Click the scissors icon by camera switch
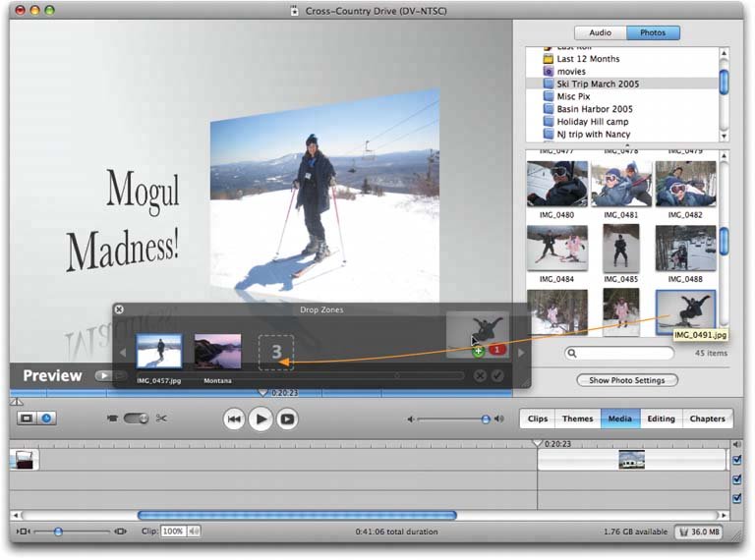 162,419
